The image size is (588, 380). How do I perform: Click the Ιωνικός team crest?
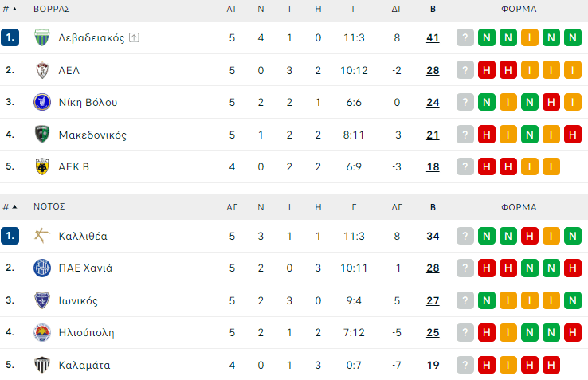(42, 300)
